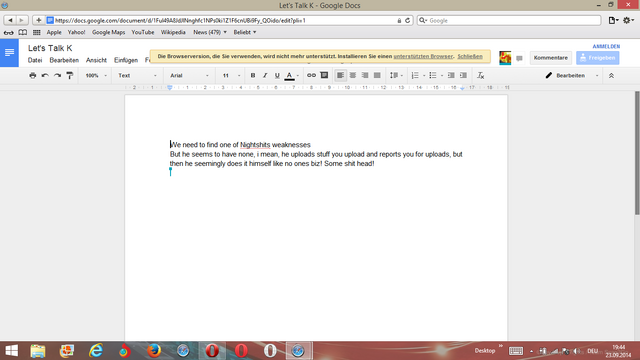Image resolution: width=640 pixels, height=360 pixels.
Task: Toggle bold formatting
Action: 253,76
